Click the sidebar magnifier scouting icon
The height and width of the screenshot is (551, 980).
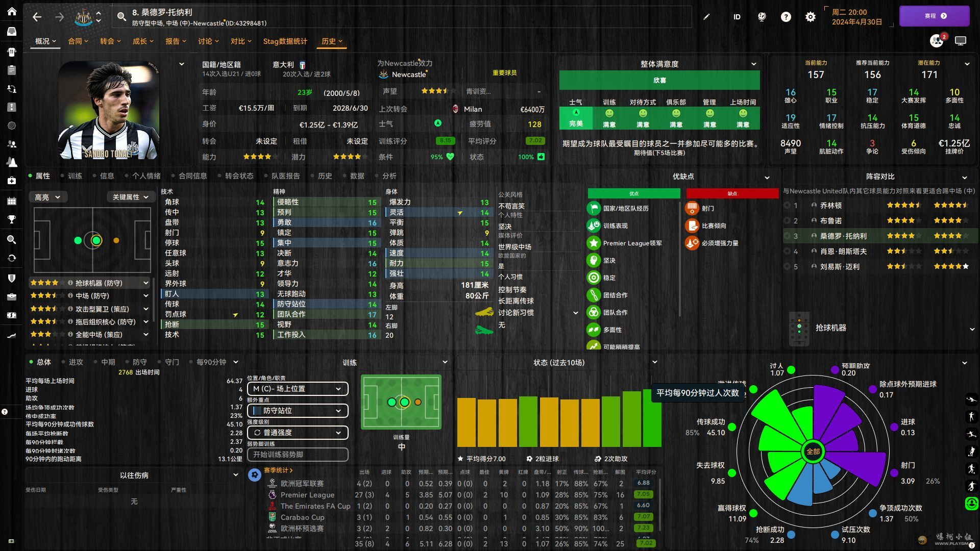pyautogui.click(x=12, y=239)
